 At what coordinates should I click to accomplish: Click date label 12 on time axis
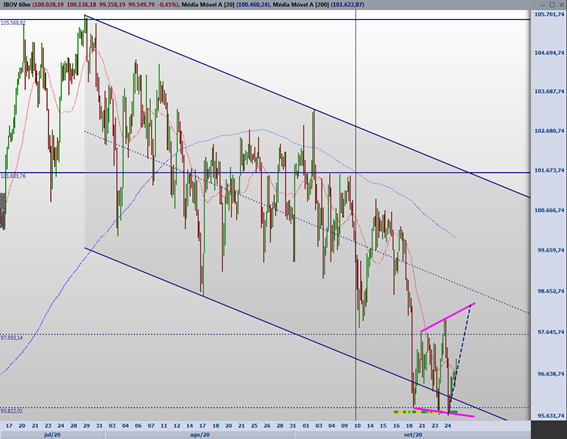[177, 426]
